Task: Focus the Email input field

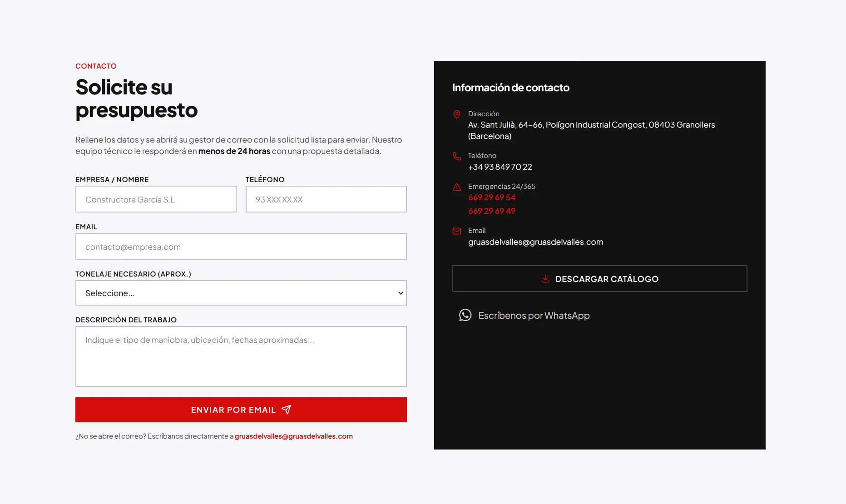Action: [241, 246]
